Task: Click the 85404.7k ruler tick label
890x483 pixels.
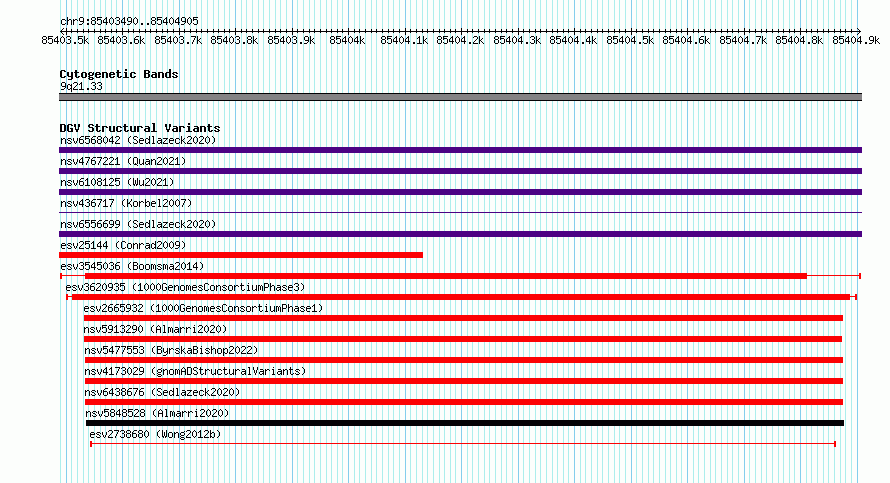Action: pos(743,40)
